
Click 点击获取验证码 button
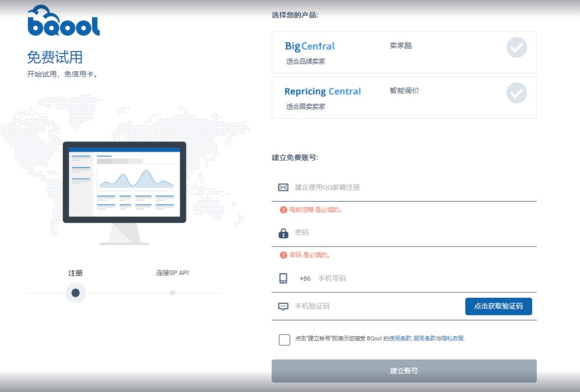[x=499, y=306]
